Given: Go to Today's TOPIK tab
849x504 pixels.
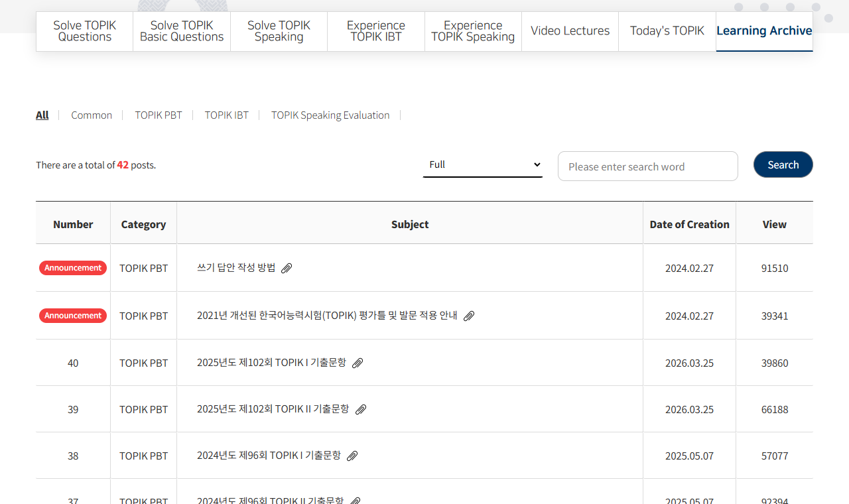Looking at the screenshot, I should click(667, 31).
